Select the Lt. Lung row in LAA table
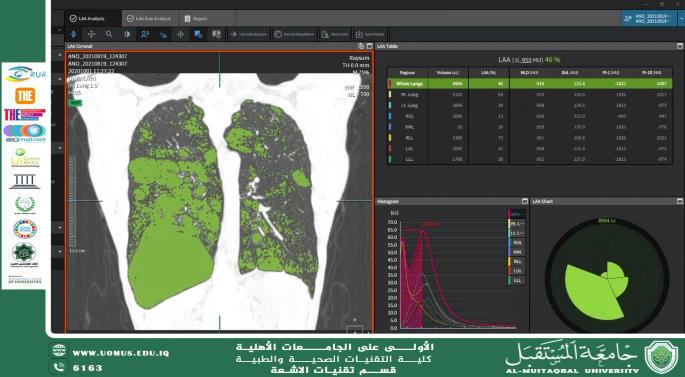This screenshot has width=685, height=377. pos(529,105)
